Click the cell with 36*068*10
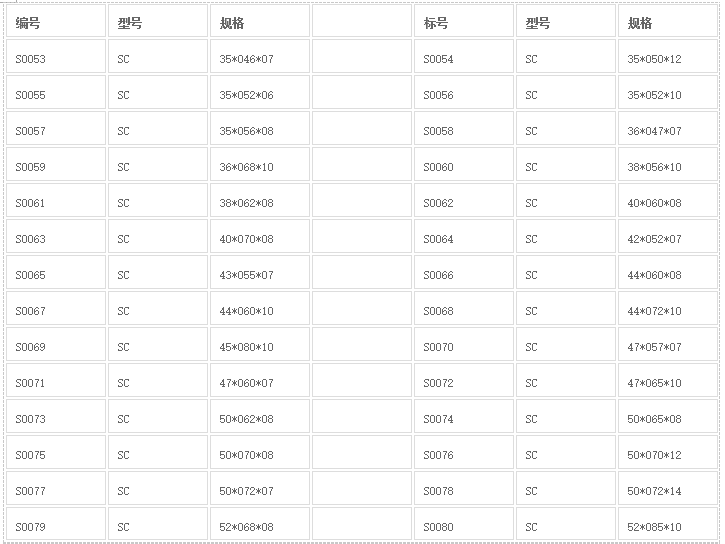This screenshot has height=544, width=725. pyautogui.click(x=259, y=167)
